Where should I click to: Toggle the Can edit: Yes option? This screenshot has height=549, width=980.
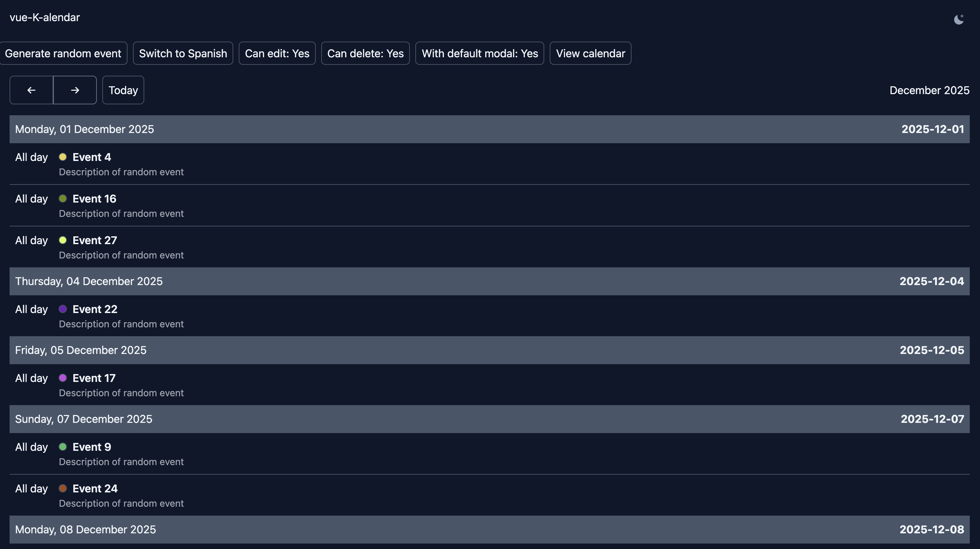pyautogui.click(x=277, y=53)
